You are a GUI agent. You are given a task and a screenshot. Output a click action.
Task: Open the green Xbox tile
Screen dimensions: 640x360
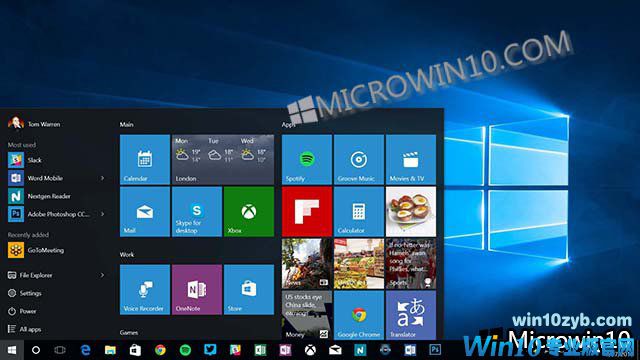pyautogui.click(x=249, y=211)
